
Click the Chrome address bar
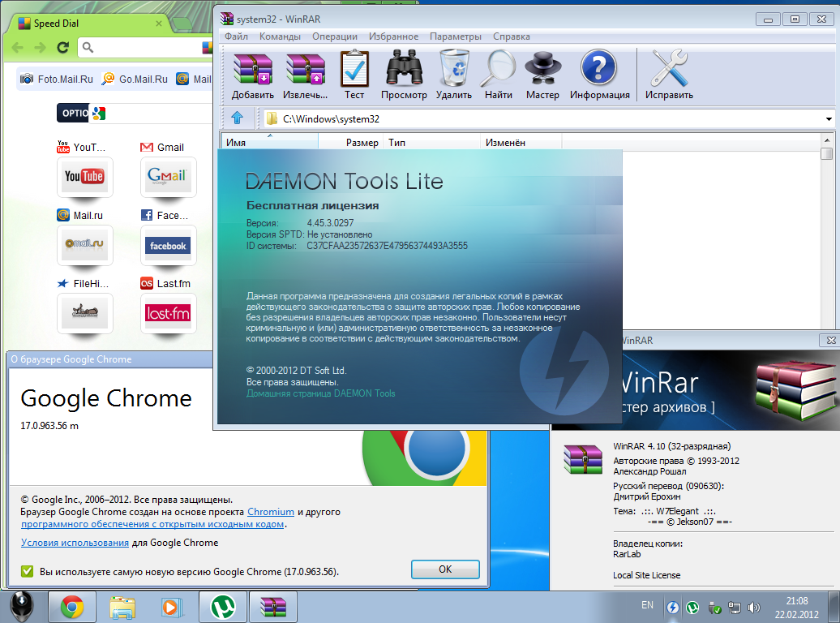(x=144, y=48)
